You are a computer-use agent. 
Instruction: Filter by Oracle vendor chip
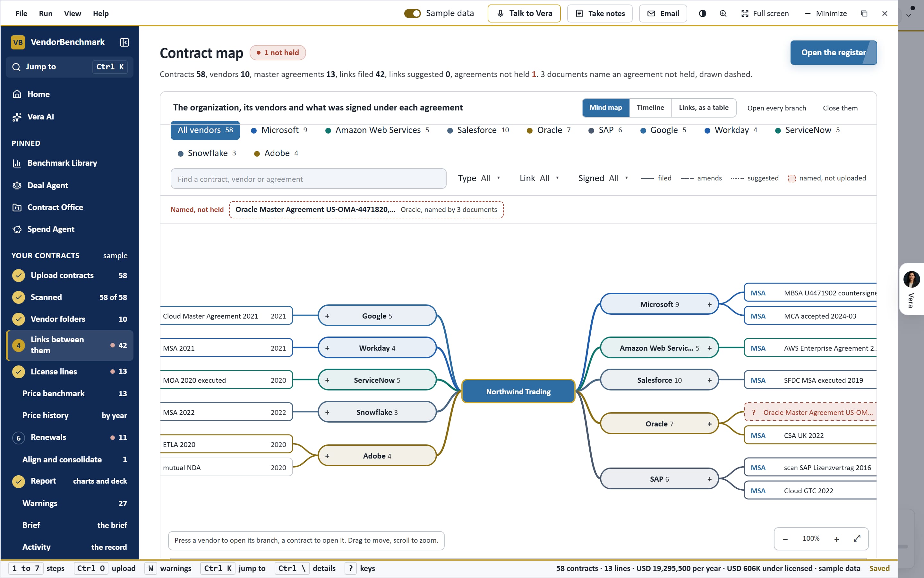pyautogui.click(x=549, y=130)
